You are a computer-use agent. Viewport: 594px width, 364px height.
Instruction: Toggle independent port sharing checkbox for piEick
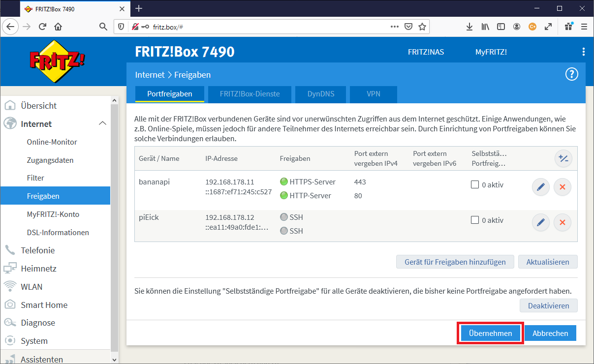click(475, 220)
